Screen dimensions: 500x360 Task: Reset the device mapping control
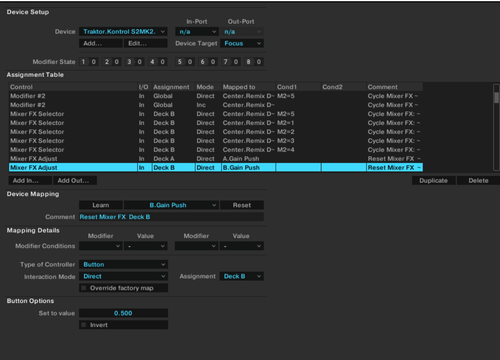coord(242,205)
